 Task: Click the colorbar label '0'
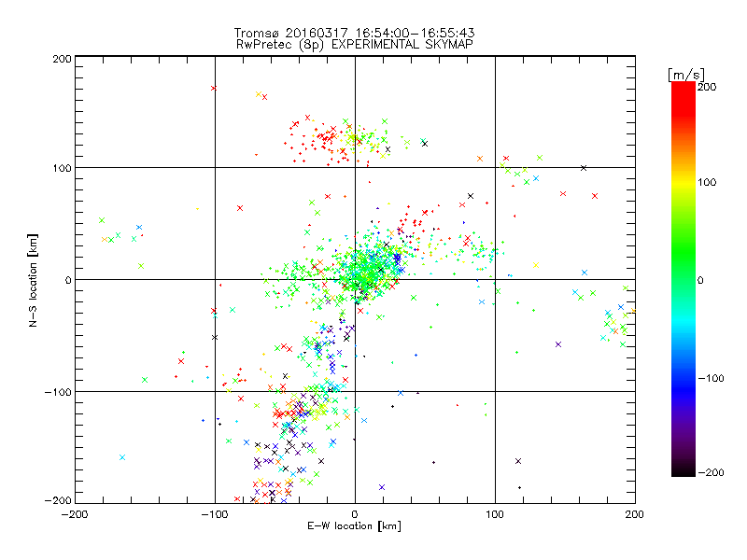(x=700, y=280)
